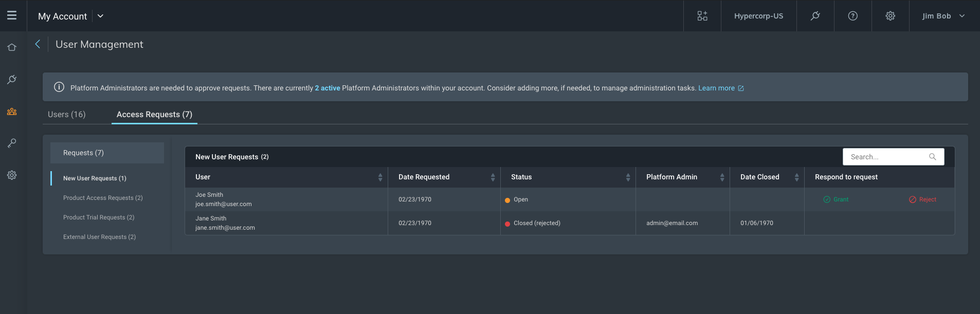Screen dimensions: 980x314
Task: Open top bar settings gear
Action: tap(890, 16)
